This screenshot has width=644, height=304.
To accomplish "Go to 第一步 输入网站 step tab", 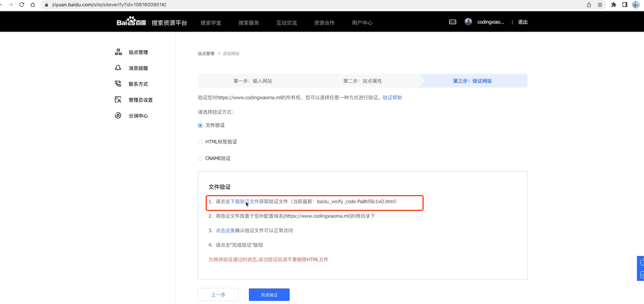I will [x=252, y=81].
